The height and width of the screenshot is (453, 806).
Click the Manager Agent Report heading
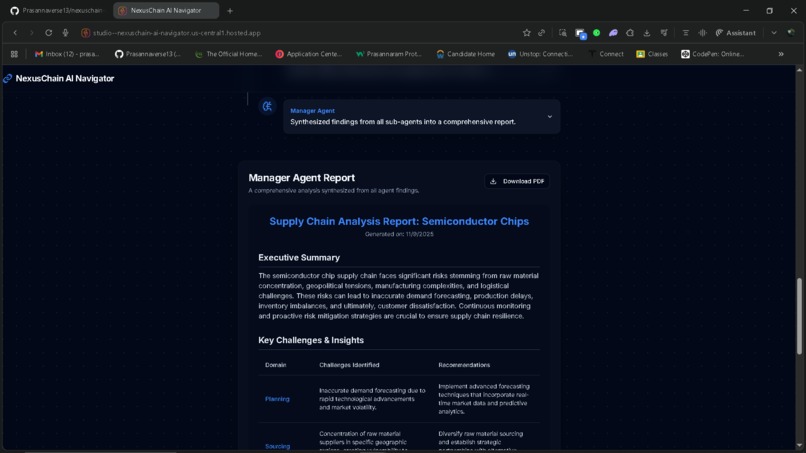(x=302, y=178)
